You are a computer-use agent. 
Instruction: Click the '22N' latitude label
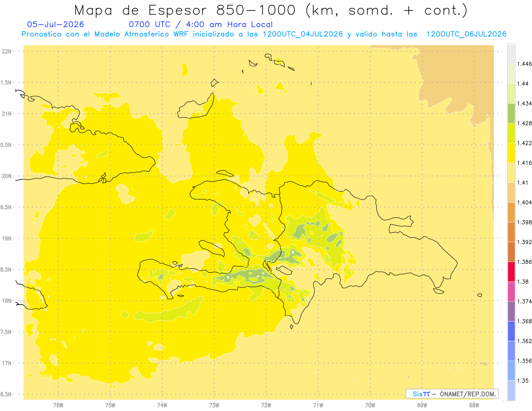[6, 51]
